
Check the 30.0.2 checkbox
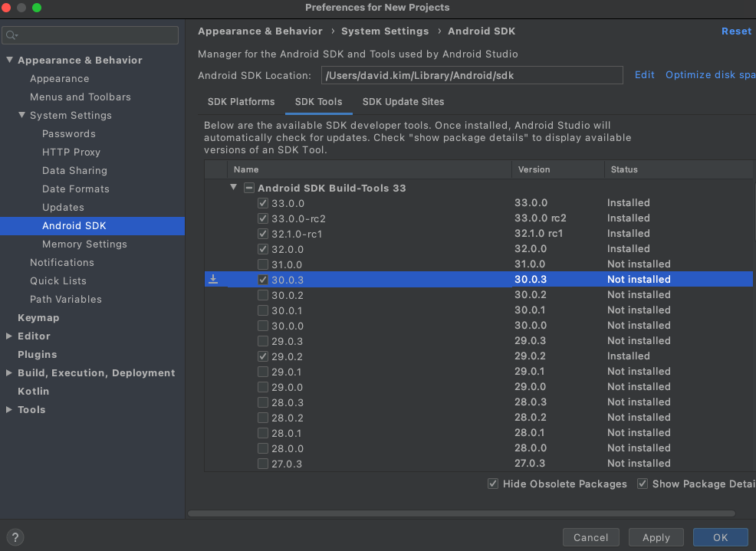tap(263, 295)
